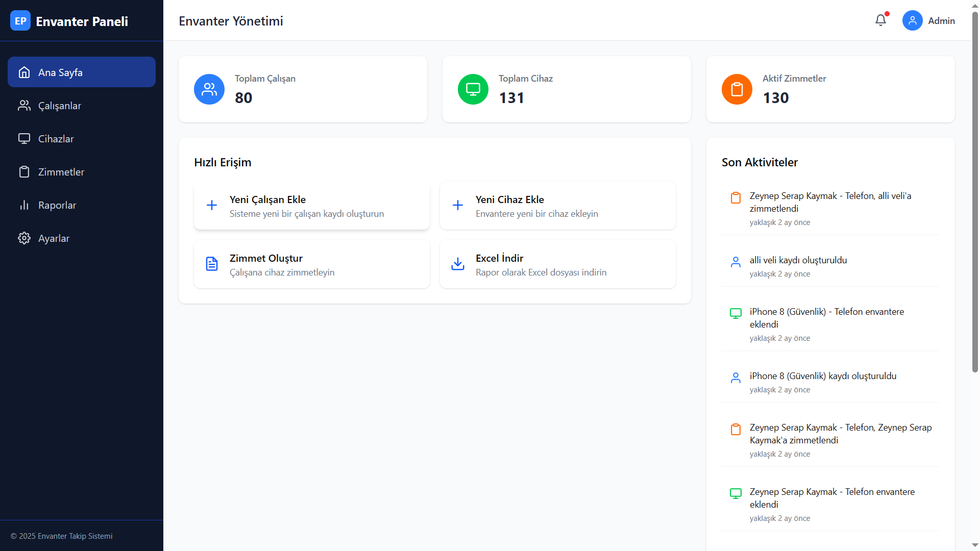Click the Admin user avatar icon
Viewport: 980px width, 551px height.
point(912,20)
